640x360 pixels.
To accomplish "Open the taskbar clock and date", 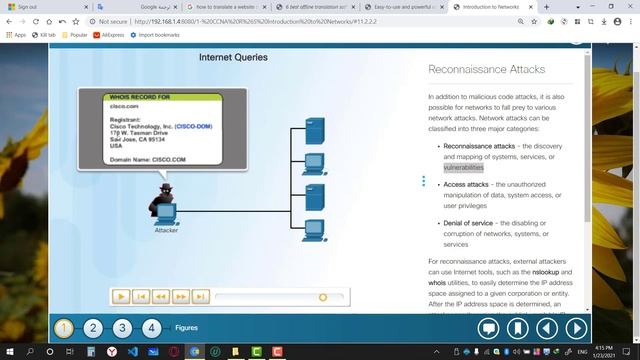I will pyautogui.click(x=604, y=351).
